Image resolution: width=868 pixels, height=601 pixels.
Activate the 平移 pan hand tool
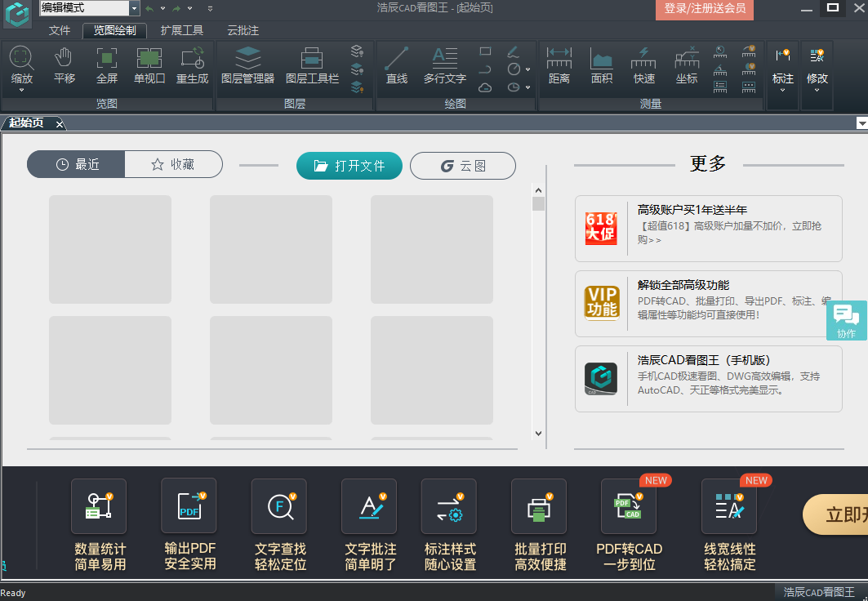(x=65, y=65)
